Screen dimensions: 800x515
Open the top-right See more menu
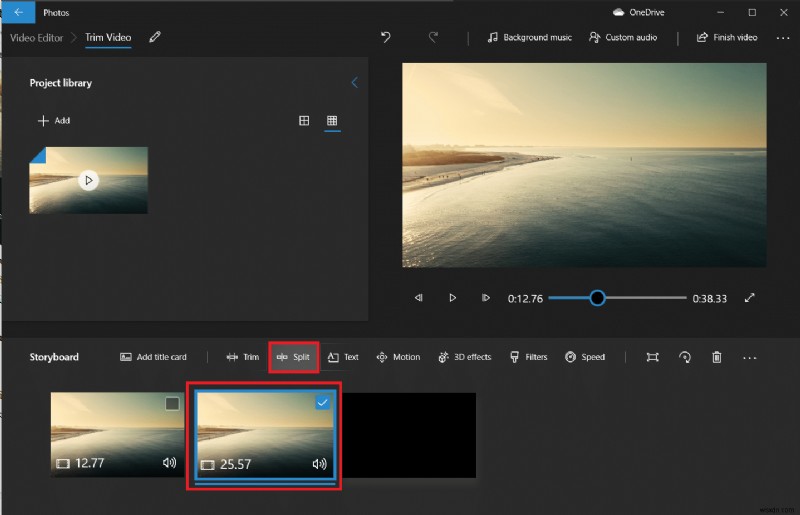(781, 38)
